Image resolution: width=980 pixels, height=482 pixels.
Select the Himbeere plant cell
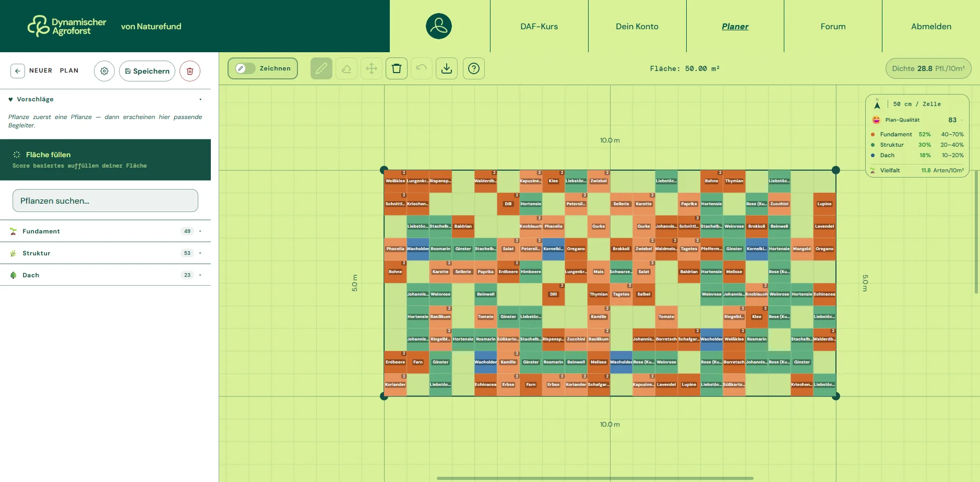[531, 272]
